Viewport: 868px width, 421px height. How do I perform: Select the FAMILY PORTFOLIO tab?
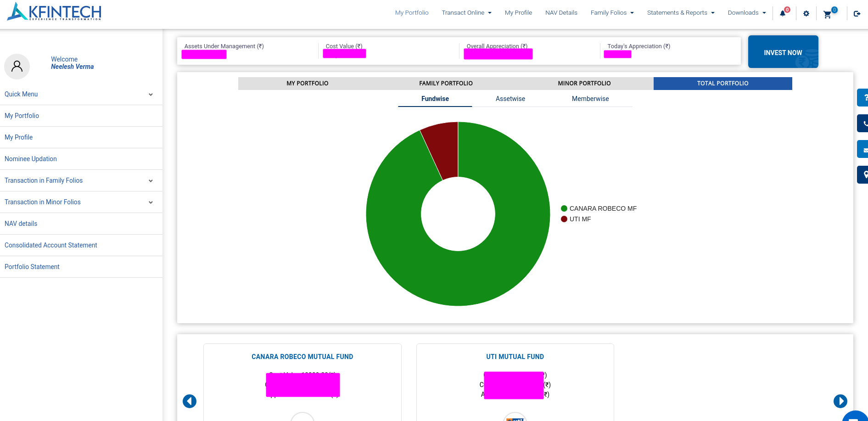pyautogui.click(x=446, y=83)
